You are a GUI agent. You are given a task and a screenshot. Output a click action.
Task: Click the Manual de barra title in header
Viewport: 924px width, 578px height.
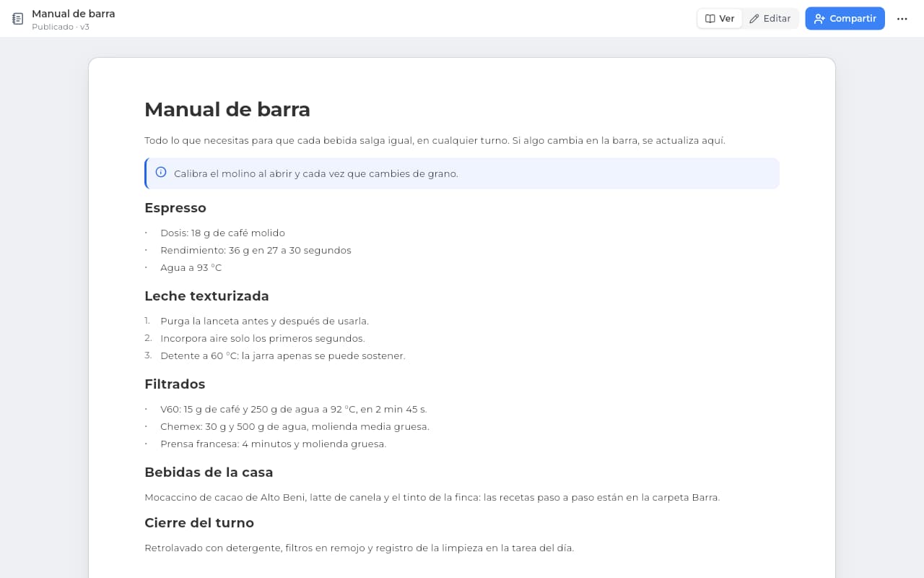(x=73, y=14)
